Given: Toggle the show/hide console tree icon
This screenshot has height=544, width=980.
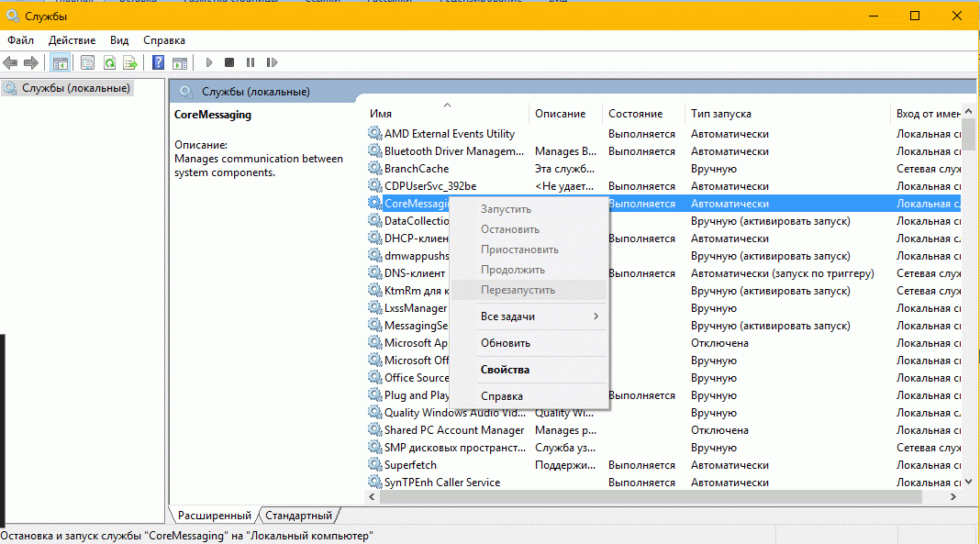Looking at the screenshot, I should (60, 62).
